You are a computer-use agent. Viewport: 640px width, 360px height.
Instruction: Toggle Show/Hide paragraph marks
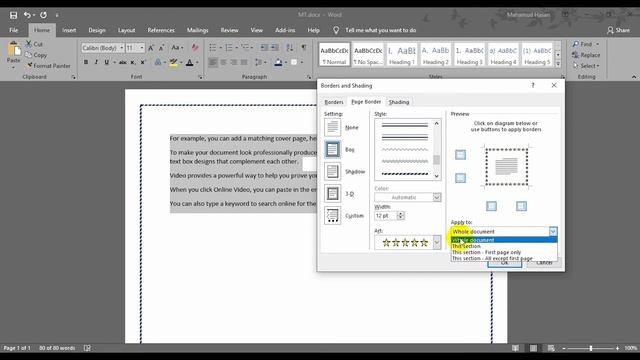click(304, 48)
